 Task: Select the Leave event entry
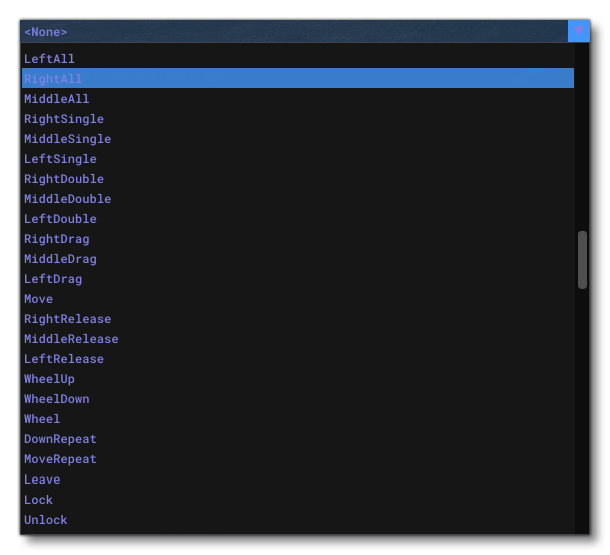pos(43,479)
